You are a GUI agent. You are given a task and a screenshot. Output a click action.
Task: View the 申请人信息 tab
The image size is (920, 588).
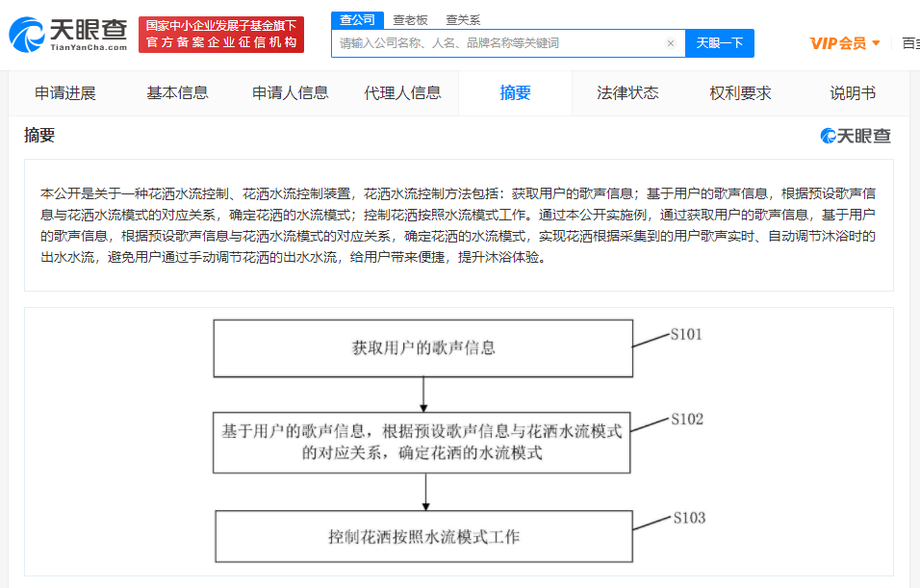[x=290, y=93]
